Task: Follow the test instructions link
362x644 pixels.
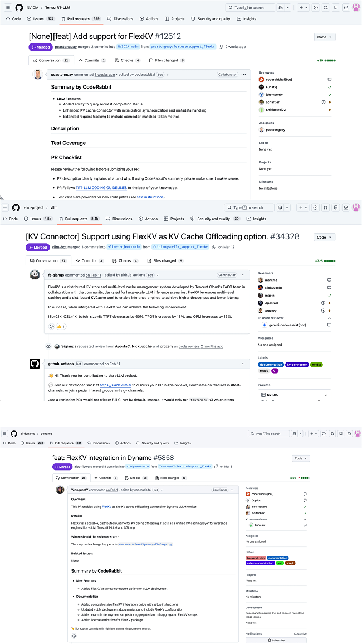Action: click(x=150, y=197)
